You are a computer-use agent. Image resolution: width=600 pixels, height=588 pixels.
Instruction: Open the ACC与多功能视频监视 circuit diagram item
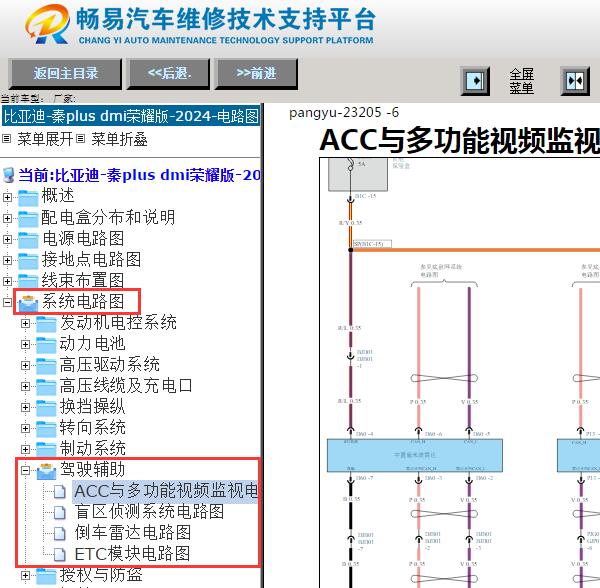(166, 491)
